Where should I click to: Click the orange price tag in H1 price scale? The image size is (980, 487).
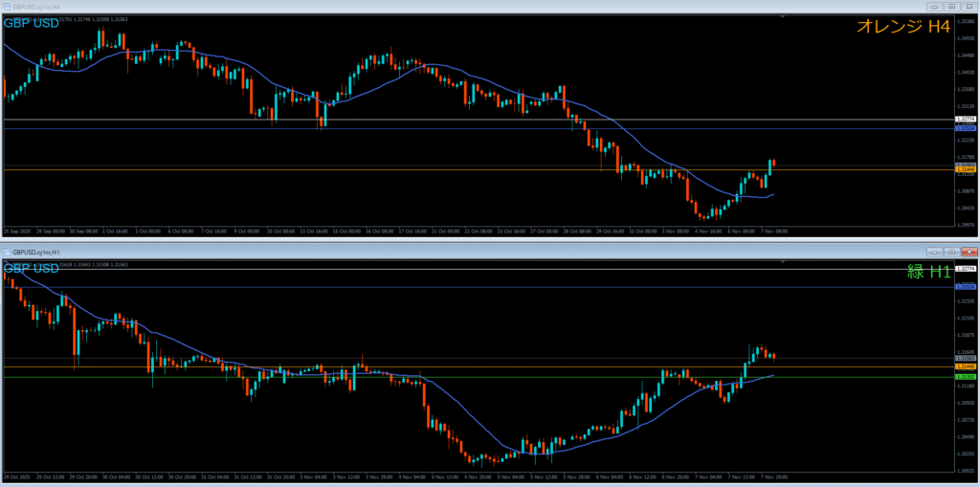(966, 366)
